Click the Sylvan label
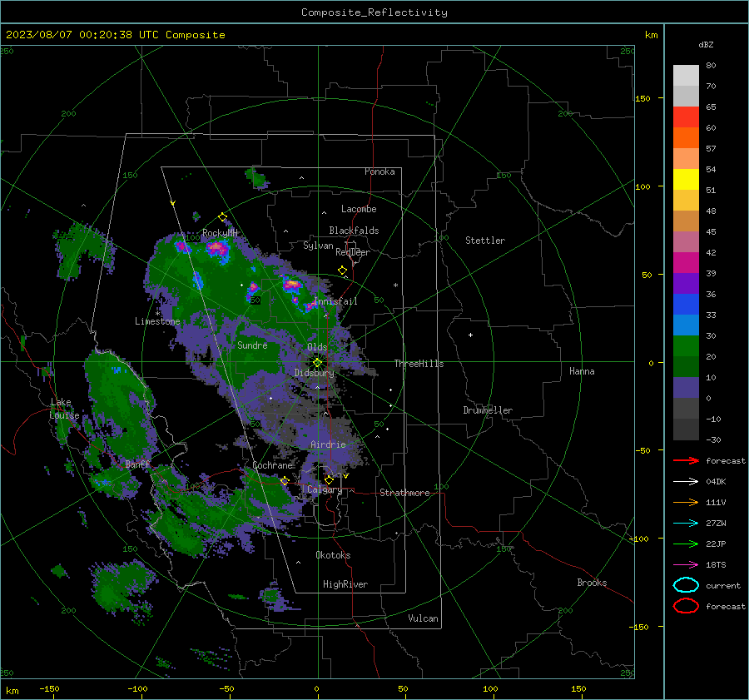 click(x=318, y=246)
